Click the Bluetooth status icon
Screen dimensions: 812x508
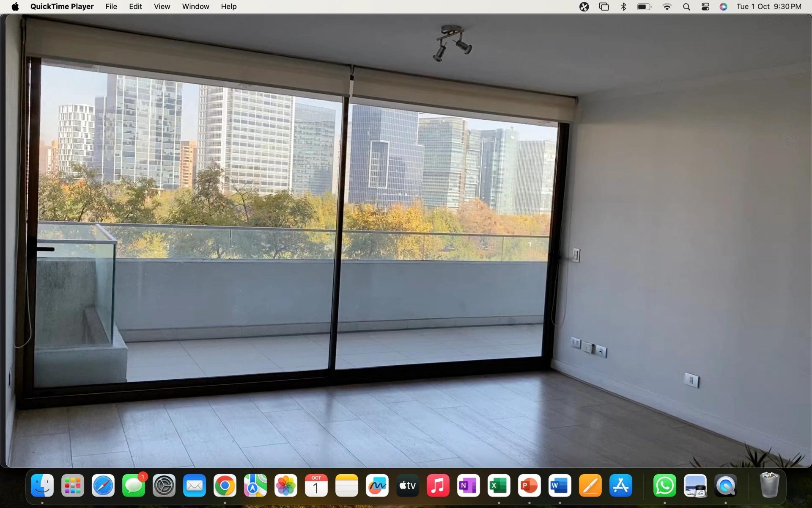(623, 7)
